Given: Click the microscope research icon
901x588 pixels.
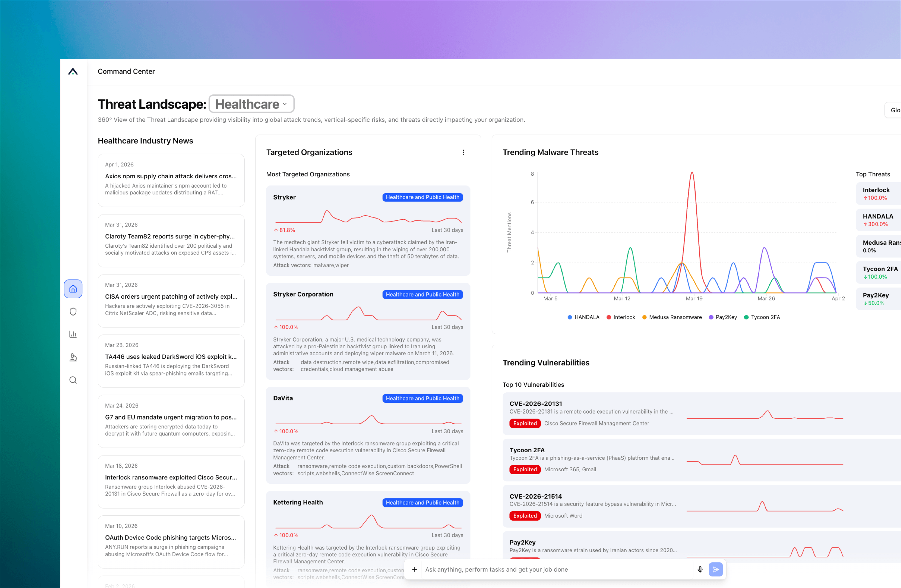Looking at the screenshot, I should 73,357.
